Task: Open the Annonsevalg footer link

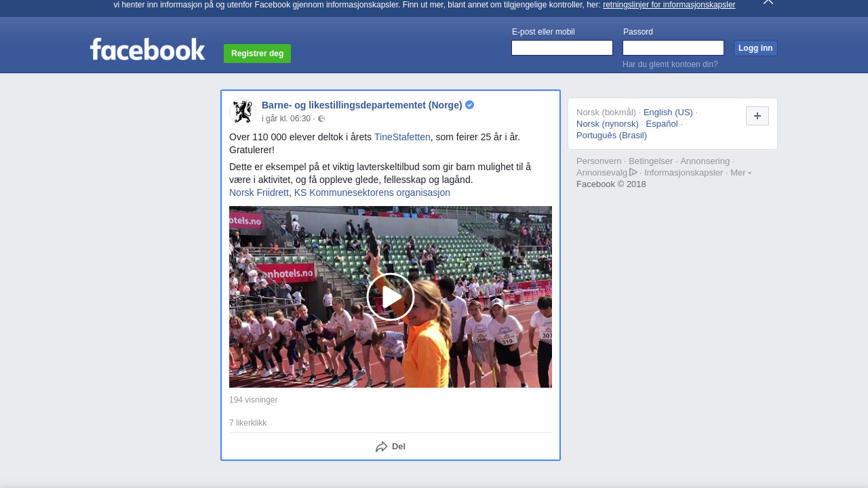Action: 602,173
